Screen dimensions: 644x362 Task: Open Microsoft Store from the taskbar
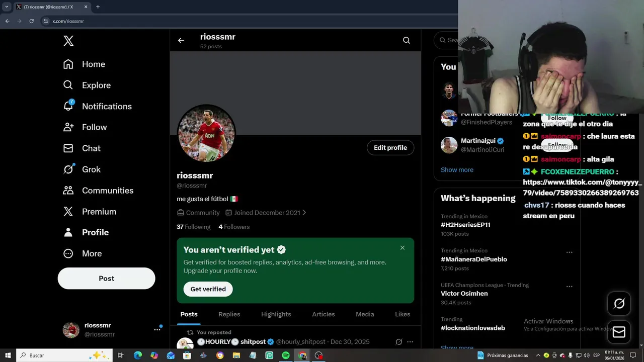coord(187,355)
